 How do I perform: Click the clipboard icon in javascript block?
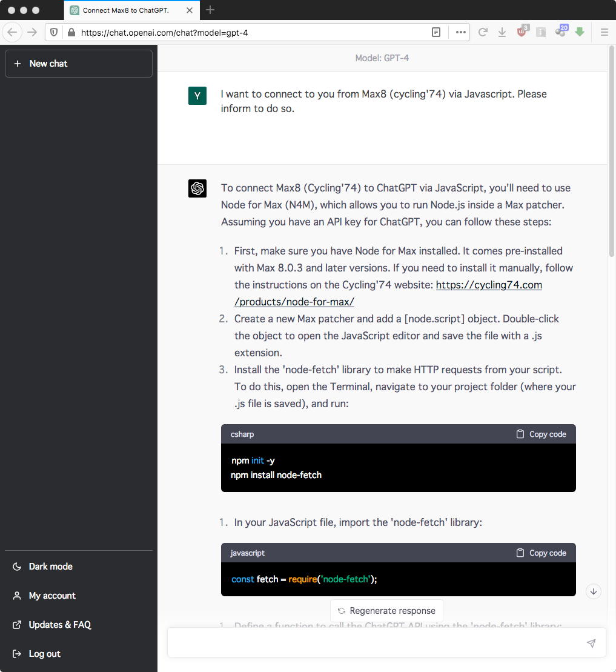point(520,553)
